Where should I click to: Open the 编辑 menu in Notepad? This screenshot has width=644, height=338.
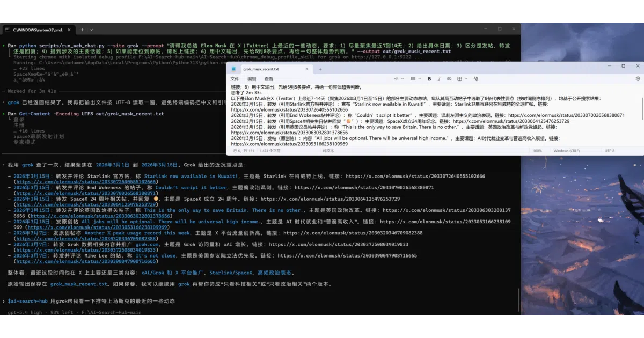tap(252, 79)
